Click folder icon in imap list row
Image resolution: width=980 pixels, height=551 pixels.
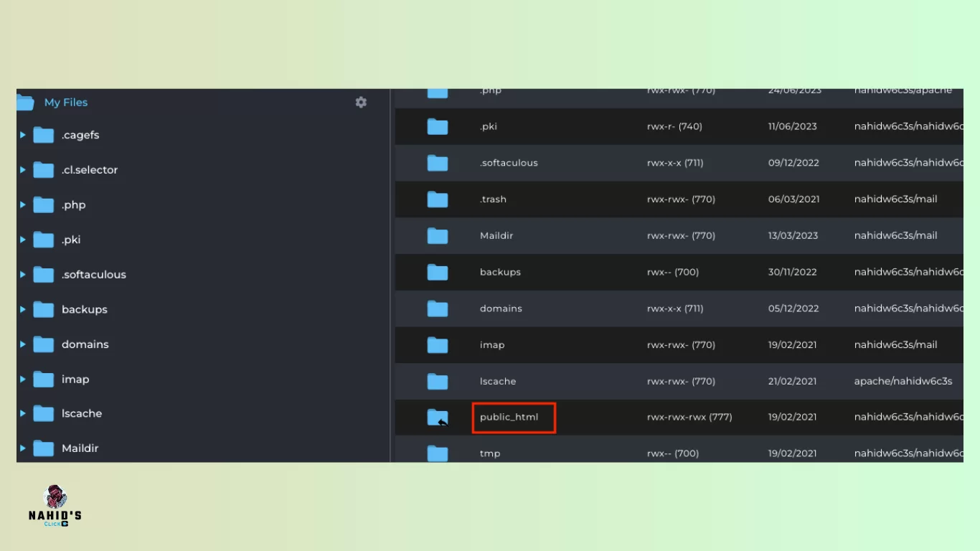(x=438, y=345)
